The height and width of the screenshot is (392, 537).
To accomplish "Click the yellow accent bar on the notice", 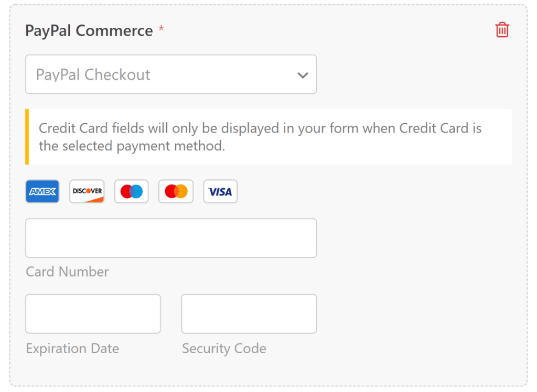I will (x=27, y=137).
